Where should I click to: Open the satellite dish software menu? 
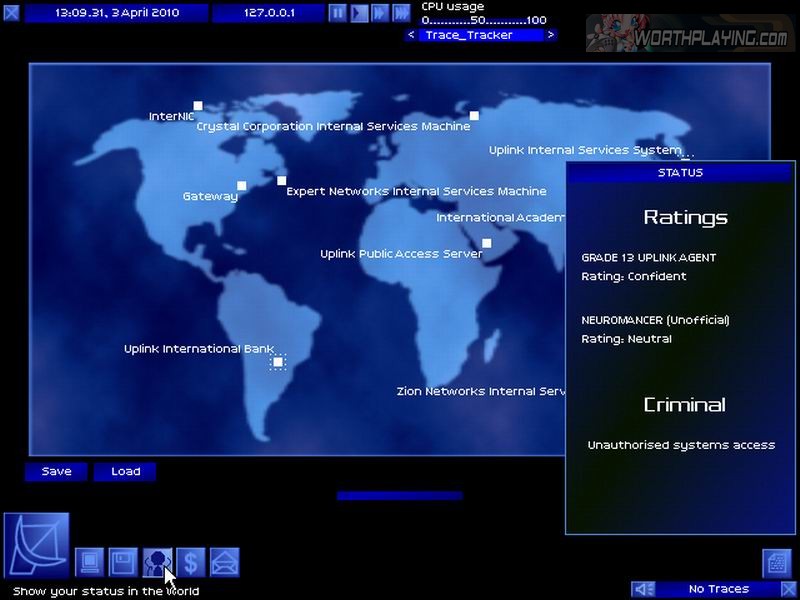(37, 545)
